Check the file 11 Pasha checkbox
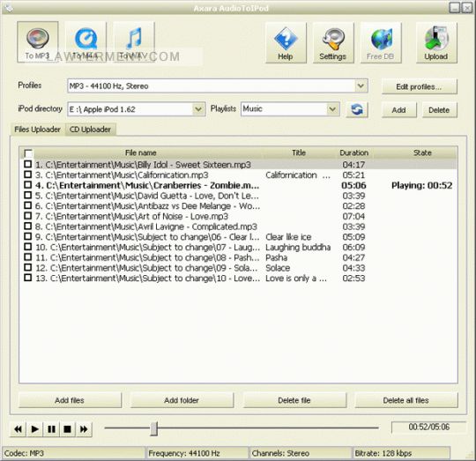 point(27,257)
